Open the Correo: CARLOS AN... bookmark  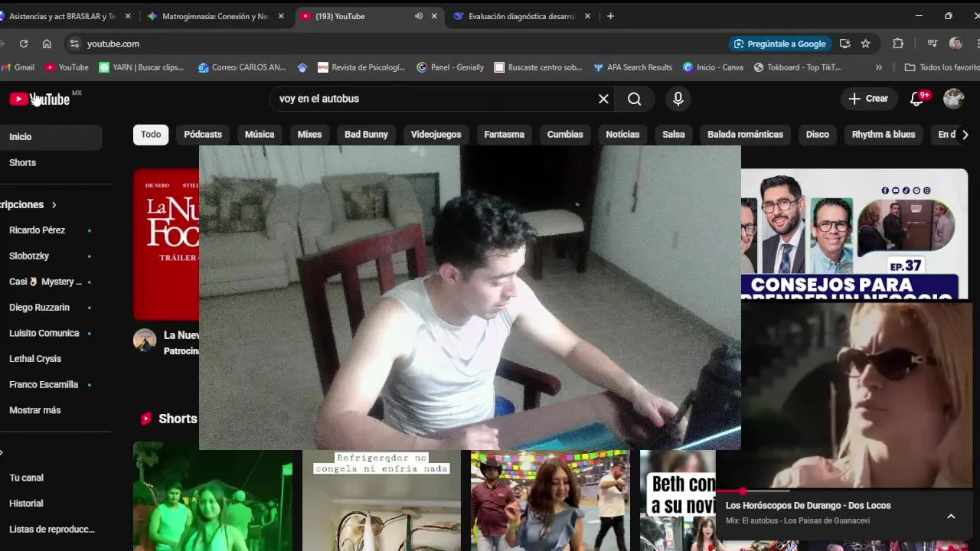tap(242, 67)
